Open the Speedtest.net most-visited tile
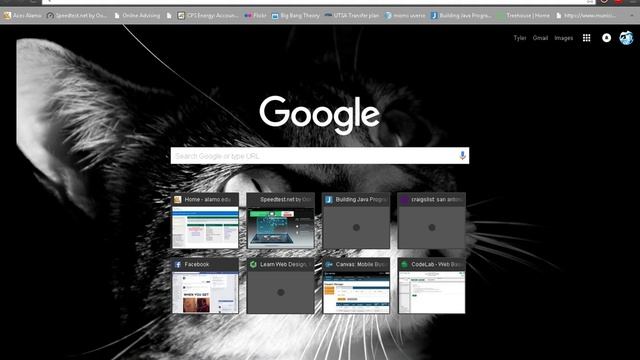Screen dimensions: 640x360 click(x=280, y=220)
